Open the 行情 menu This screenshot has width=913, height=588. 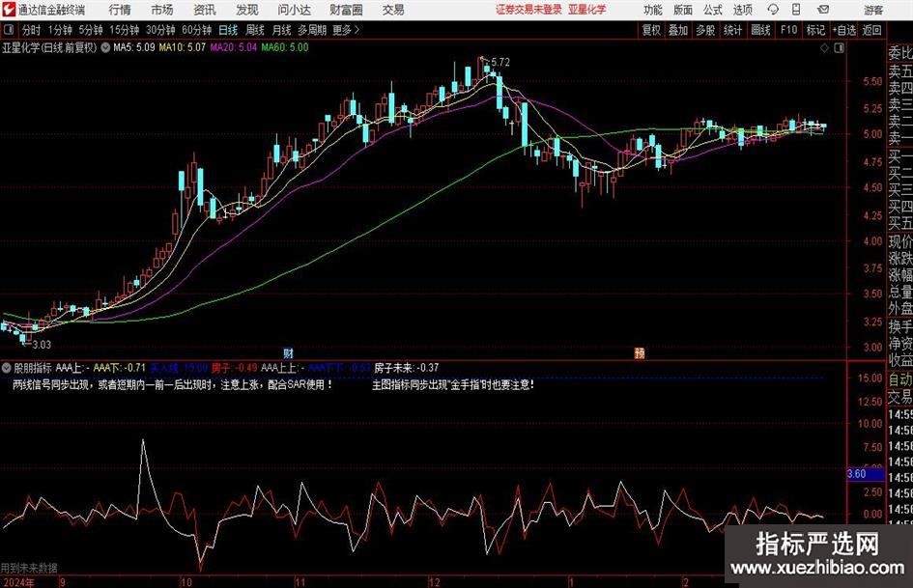pyautogui.click(x=120, y=10)
